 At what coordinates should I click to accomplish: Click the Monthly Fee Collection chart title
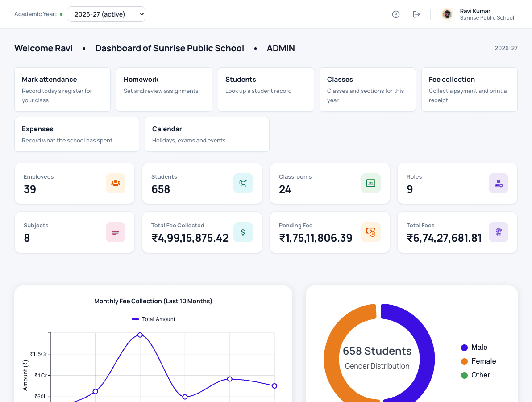pos(153,301)
